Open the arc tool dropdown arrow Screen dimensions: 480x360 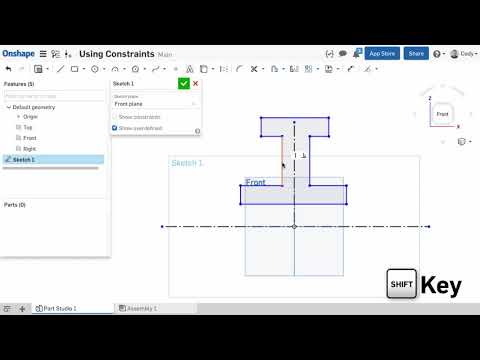[124, 69]
